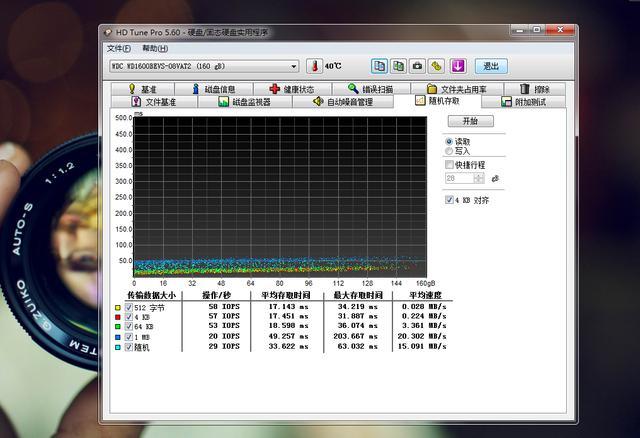Click the 40℃ temperature reading
This screenshot has width=640, height=438.
point(333,66)
